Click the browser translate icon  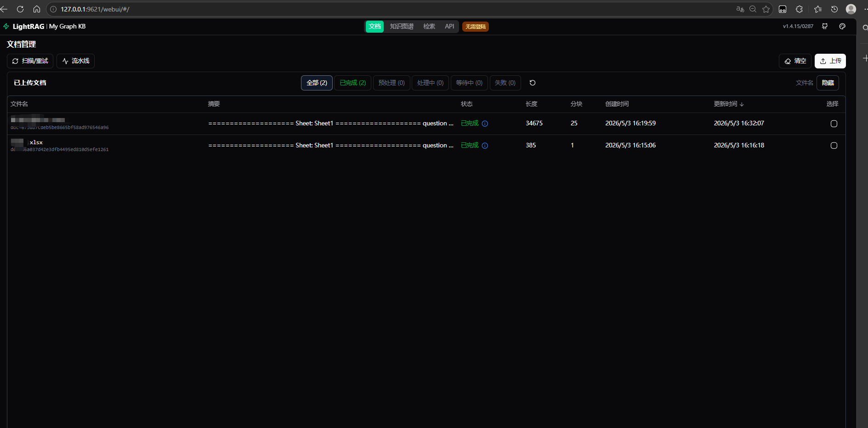[740, 9]
